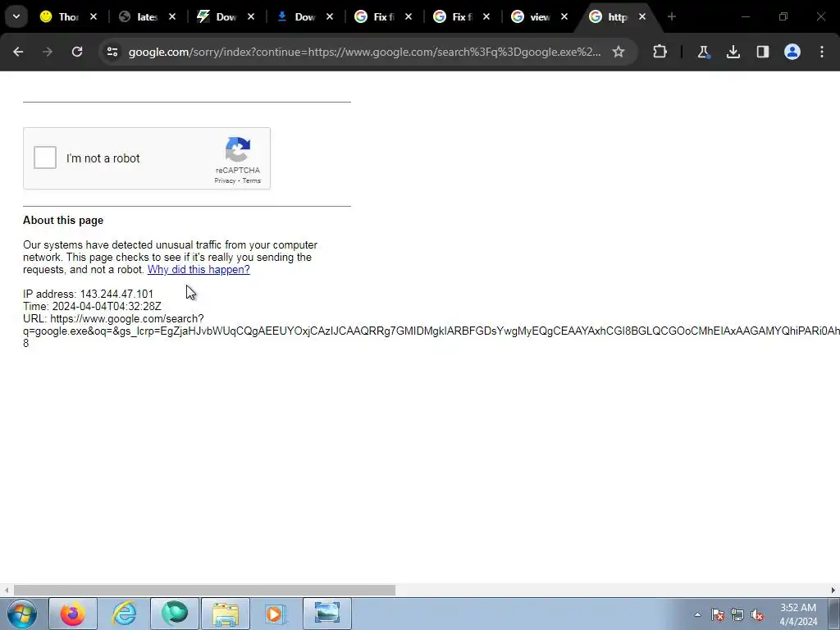840x630 pixels.
Task: Open the network status tray icon
Action: 737,614
